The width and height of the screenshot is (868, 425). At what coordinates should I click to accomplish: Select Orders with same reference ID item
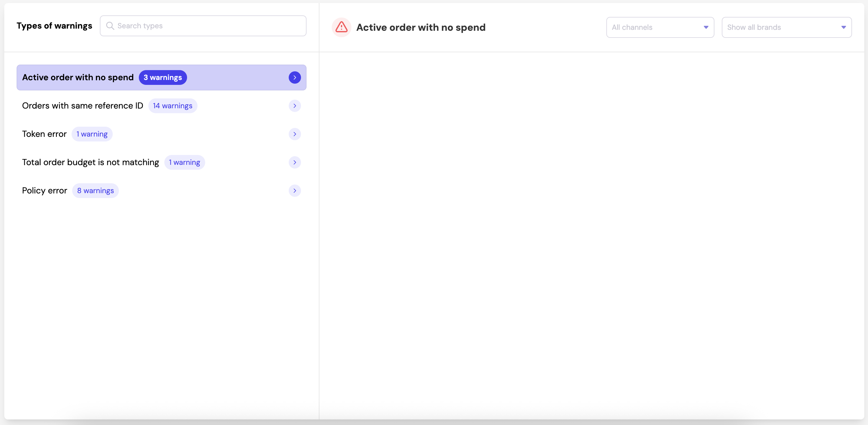coord(83,105)
